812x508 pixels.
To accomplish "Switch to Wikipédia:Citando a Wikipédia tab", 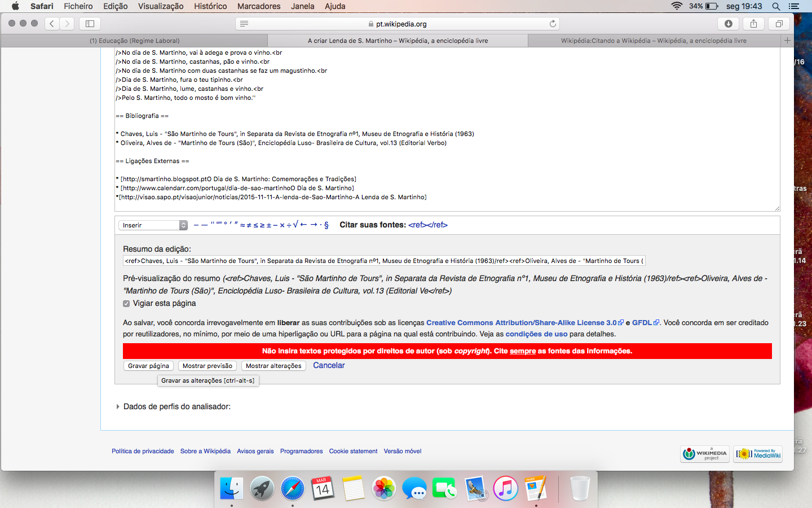I will click(x=654, y=41).
